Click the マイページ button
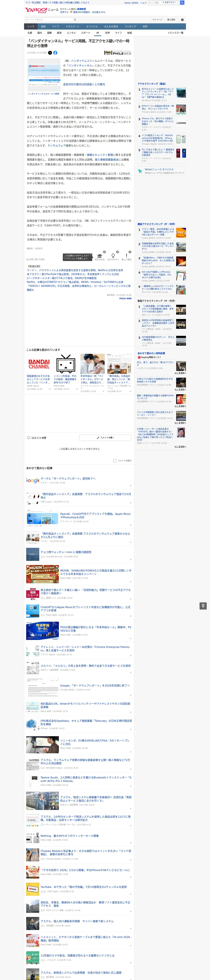The image size is (210, 980). 157,20
